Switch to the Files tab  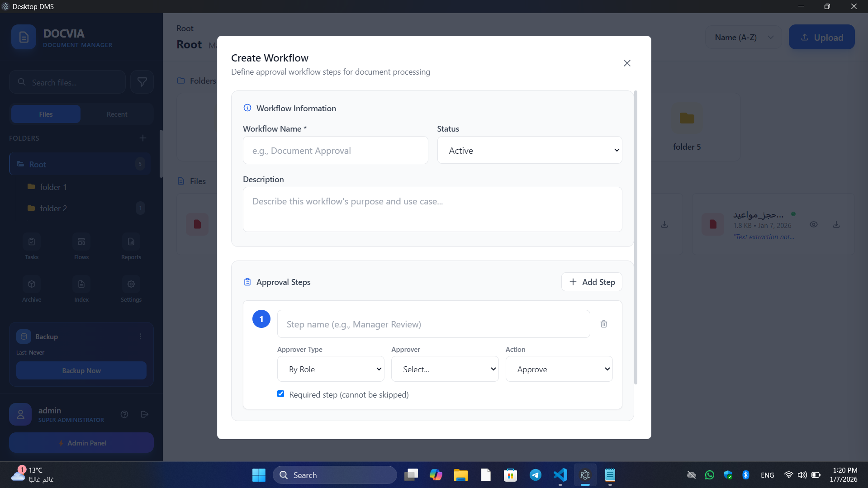click(46, 114)
